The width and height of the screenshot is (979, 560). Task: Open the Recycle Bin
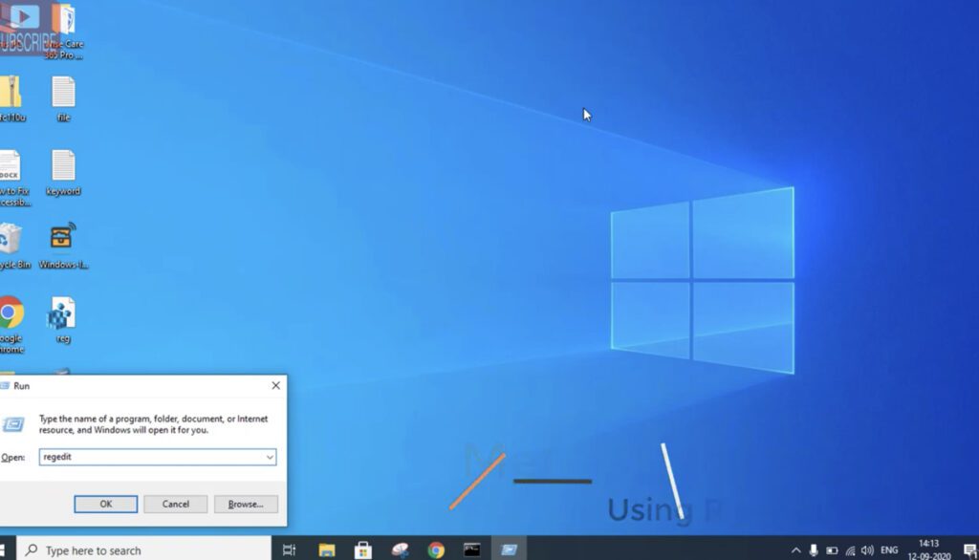click(x=11, y=239)
